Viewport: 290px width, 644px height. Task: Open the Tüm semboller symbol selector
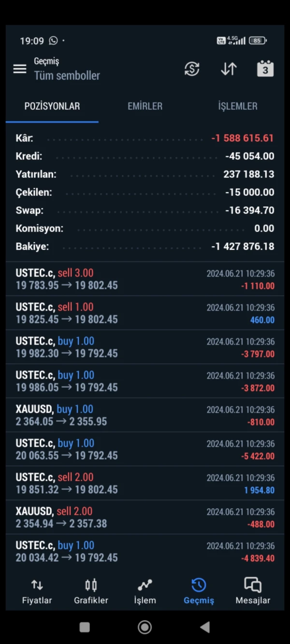point(67,75)
